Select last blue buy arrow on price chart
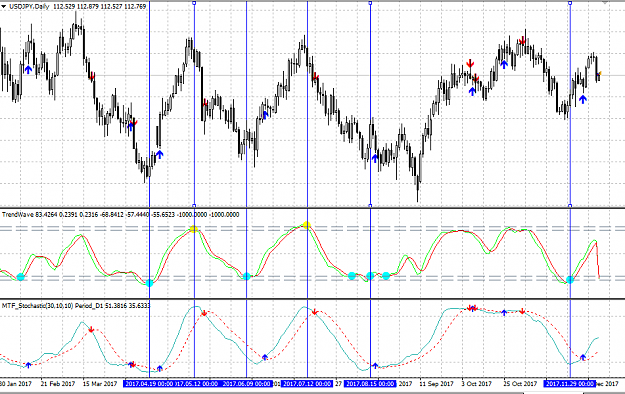This screenshot has width=625, height=394. [583, 99]
